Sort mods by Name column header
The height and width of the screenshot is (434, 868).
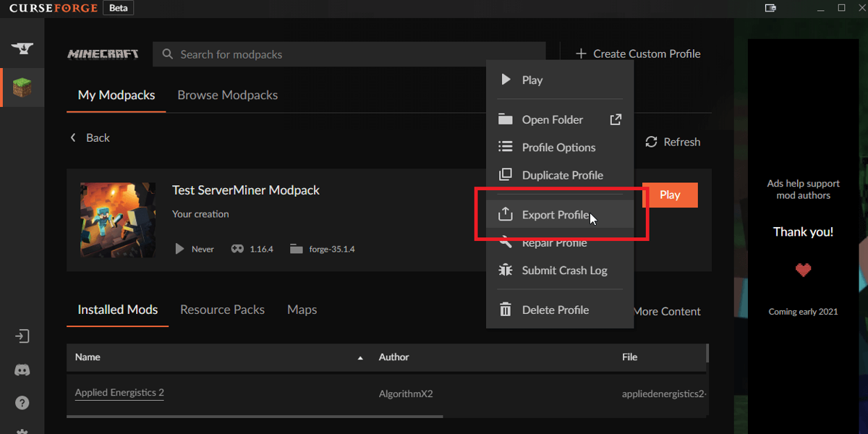pos(88,357)
